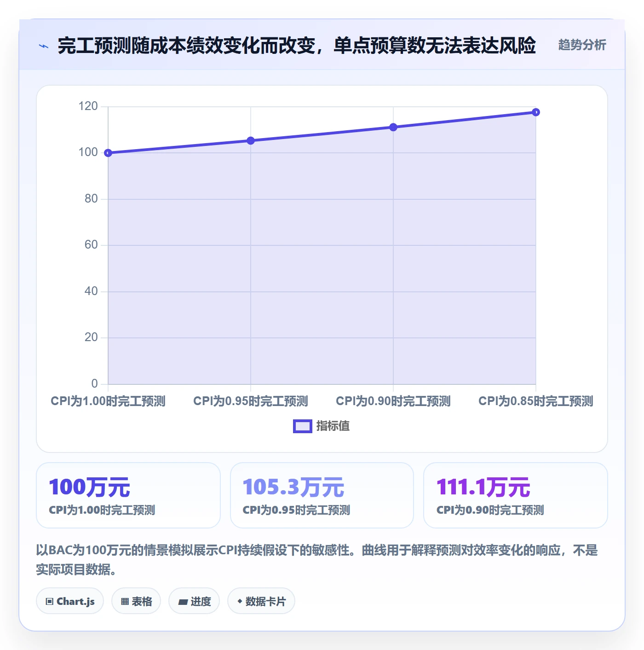Click the x-axis label CPI为0.95时完工预测

251,401
